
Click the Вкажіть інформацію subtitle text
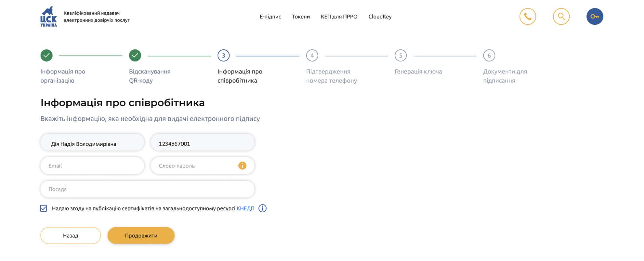click(x=150, y=119)
